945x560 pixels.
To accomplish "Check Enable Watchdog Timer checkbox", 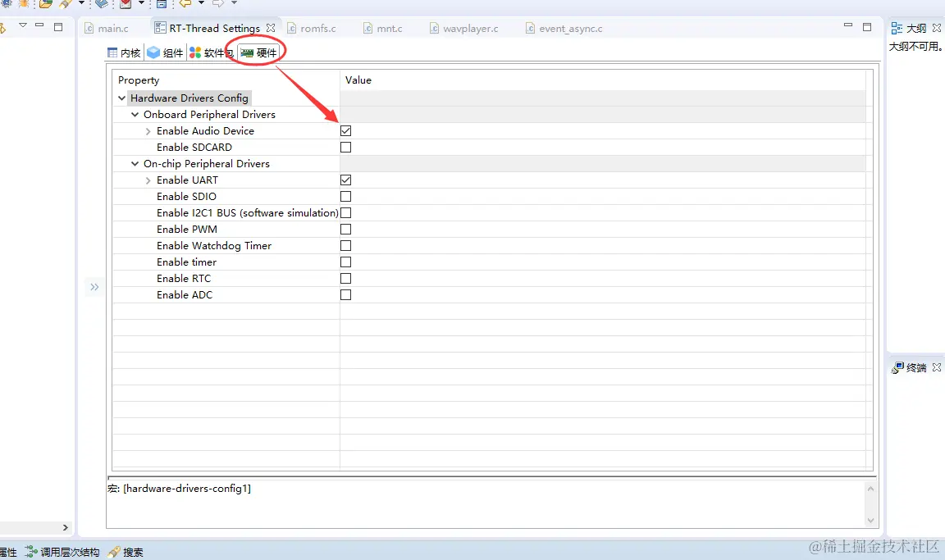I will [345, 246].
